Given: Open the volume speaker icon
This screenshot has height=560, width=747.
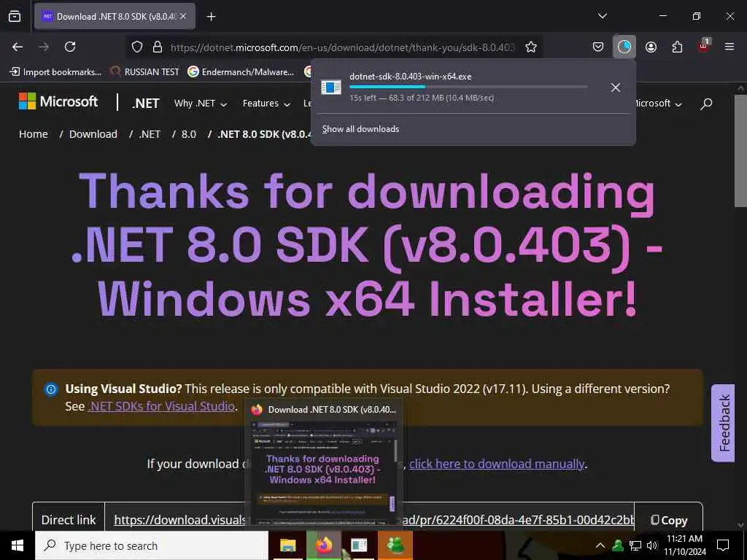Looking at the screenshot, I should [x=652, y=545].
